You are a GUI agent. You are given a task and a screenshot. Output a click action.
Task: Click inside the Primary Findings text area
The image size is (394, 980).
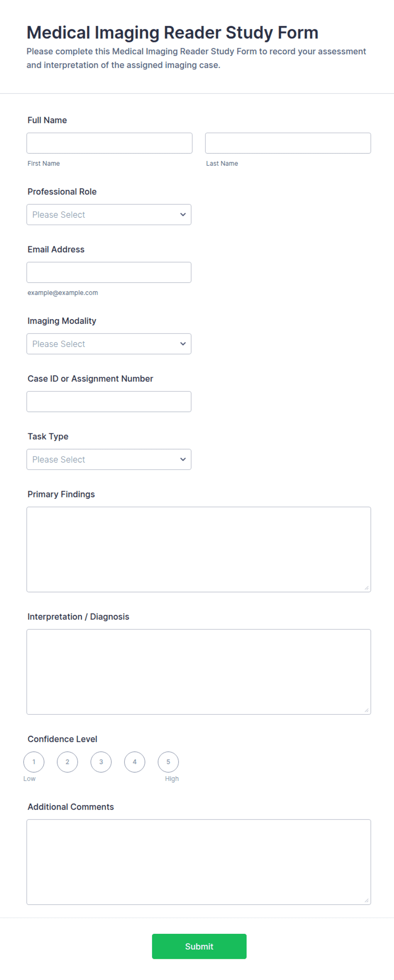coord(199,550)
